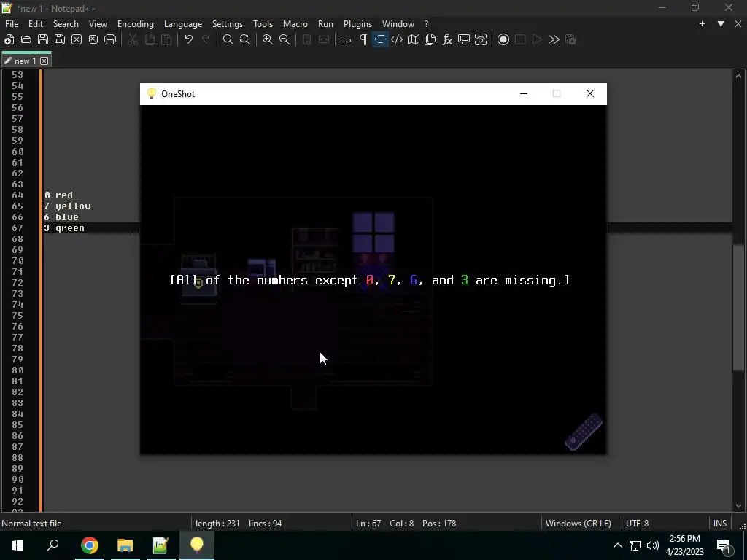This screenshot has width=747, height=560.
Task: Click the editor scrollbar down arrow
Action: pyautogui.click(x=738, y=506)
